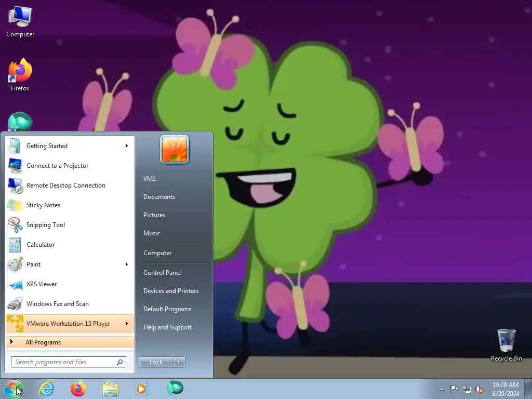
Task: Click the network tray icon
Action: pyautogui.click(x=467, y=389)
